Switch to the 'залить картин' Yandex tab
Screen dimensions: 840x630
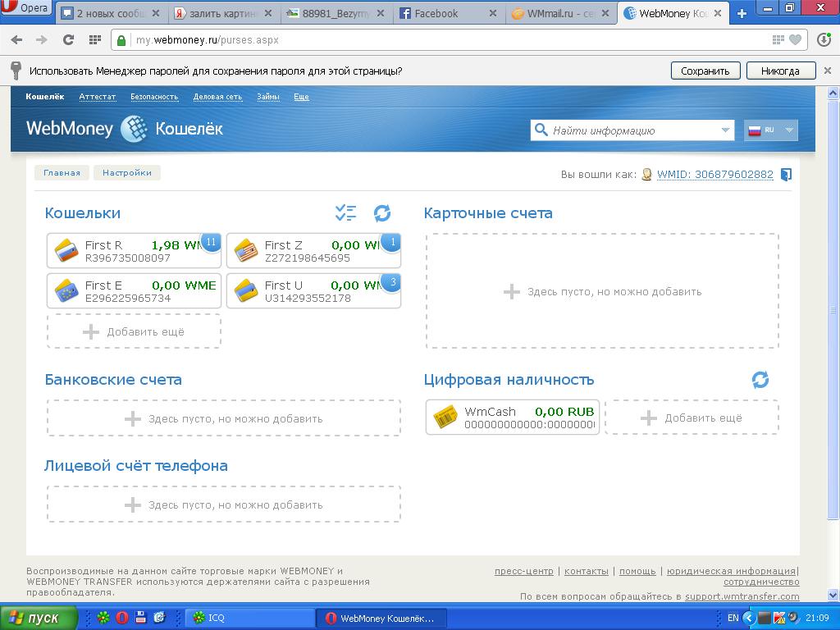224,13
